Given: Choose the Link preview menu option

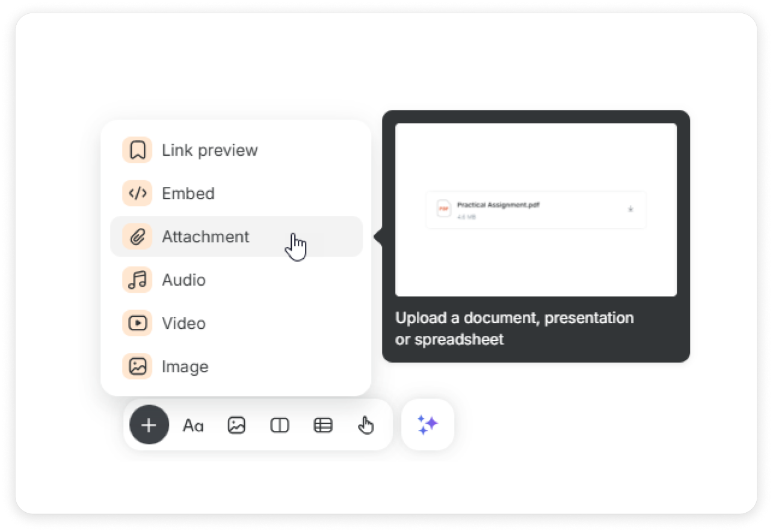Looking at the screenshot, I should tap(209, 150).
